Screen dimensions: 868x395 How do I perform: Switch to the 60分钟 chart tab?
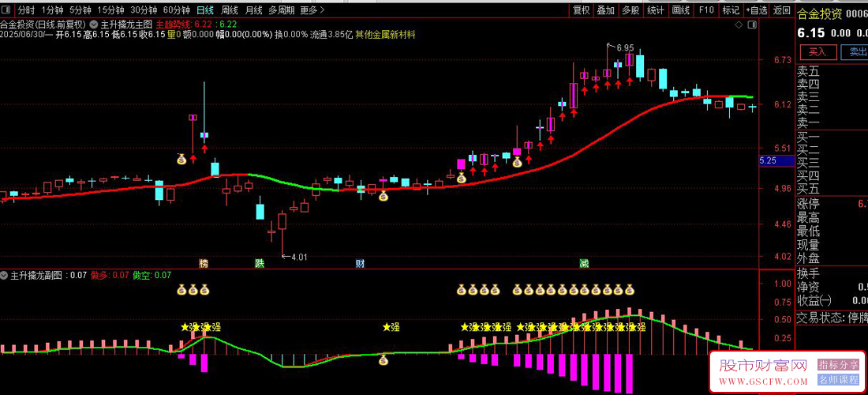tap(177, 10)
